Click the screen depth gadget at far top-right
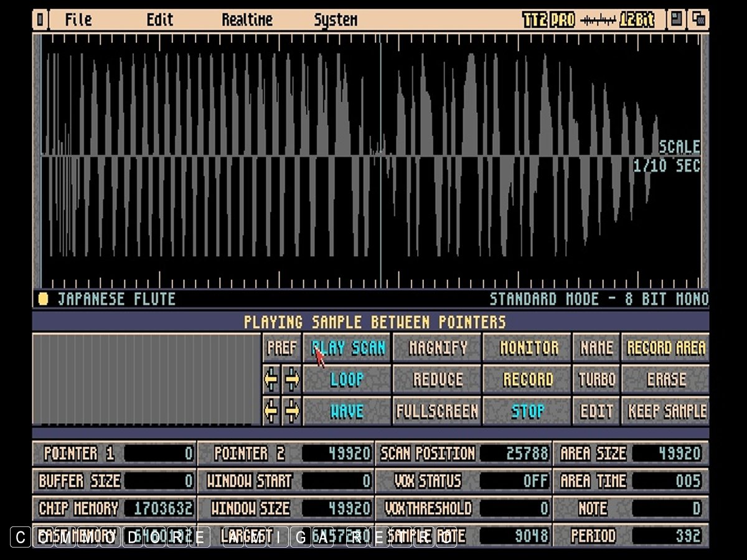747x560 pixels. pos(698,20)
